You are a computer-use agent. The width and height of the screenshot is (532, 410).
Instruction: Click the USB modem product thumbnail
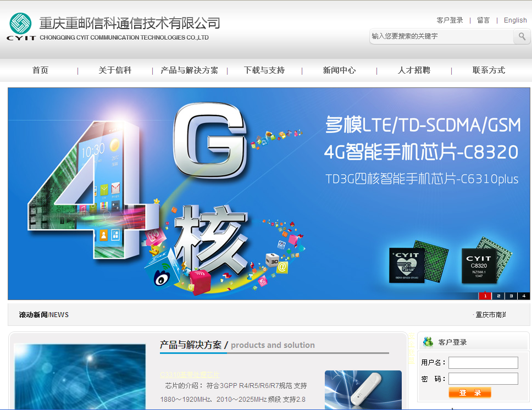[363, 390]
